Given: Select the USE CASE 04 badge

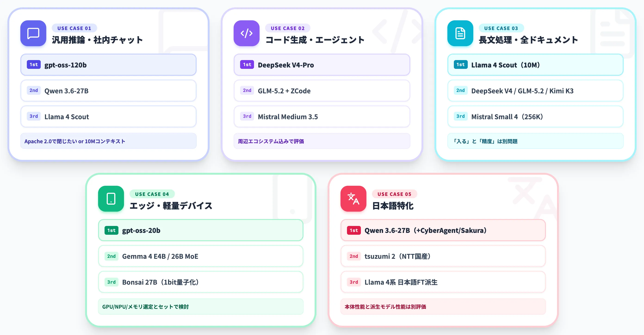Looking at the screenshot, I should [x=152, y=194].
